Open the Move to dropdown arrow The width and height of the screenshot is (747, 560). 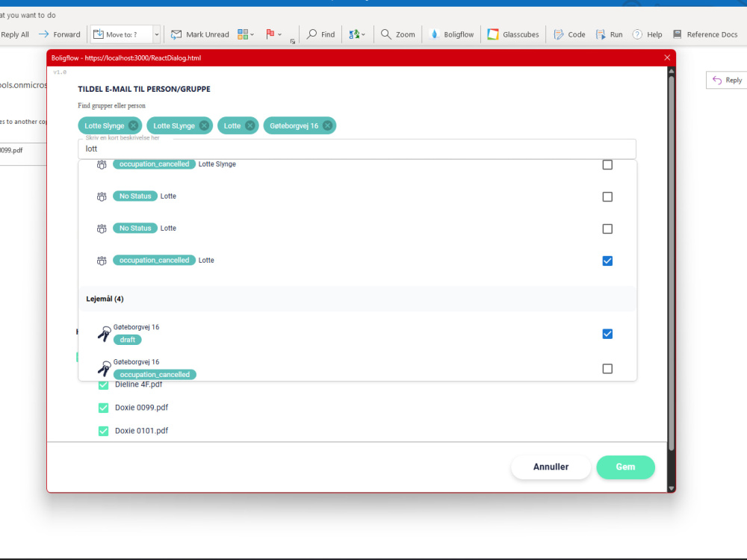pos(156,34)
